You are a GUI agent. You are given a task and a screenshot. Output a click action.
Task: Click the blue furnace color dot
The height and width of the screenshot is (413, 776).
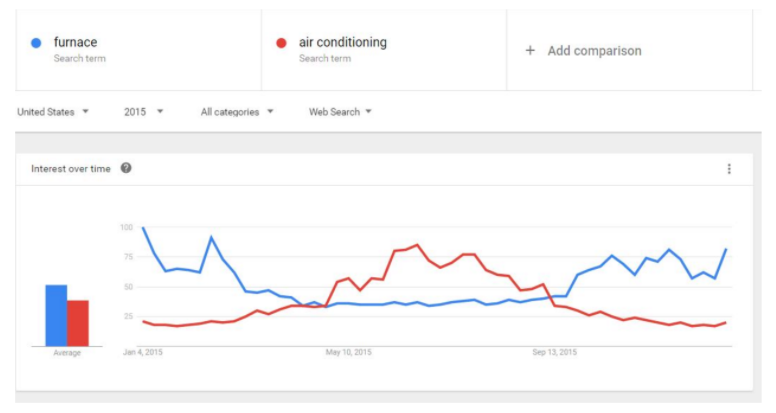coord(36,43)
